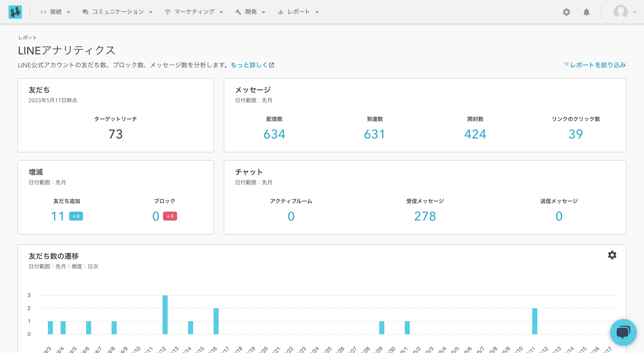644x353 pixels.
Task: Click the chat bubbles icon beside コミュニケーション
Action: click(x=85, y=12)
